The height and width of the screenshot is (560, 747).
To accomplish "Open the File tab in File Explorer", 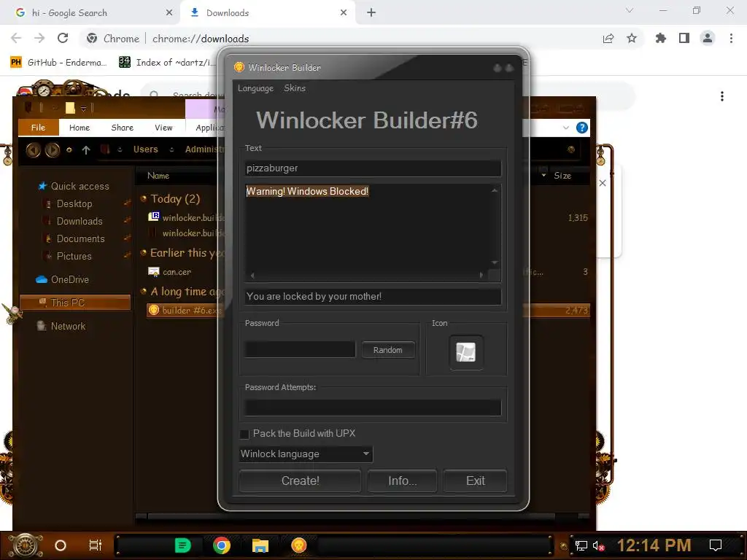I will pyautogui.click(x=38, y=128).
